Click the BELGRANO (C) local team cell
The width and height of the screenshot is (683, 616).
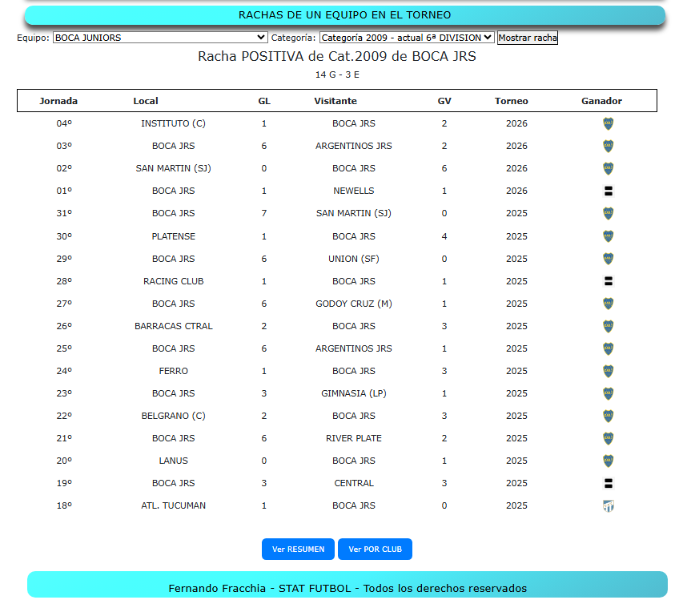[x=174, y=416]
